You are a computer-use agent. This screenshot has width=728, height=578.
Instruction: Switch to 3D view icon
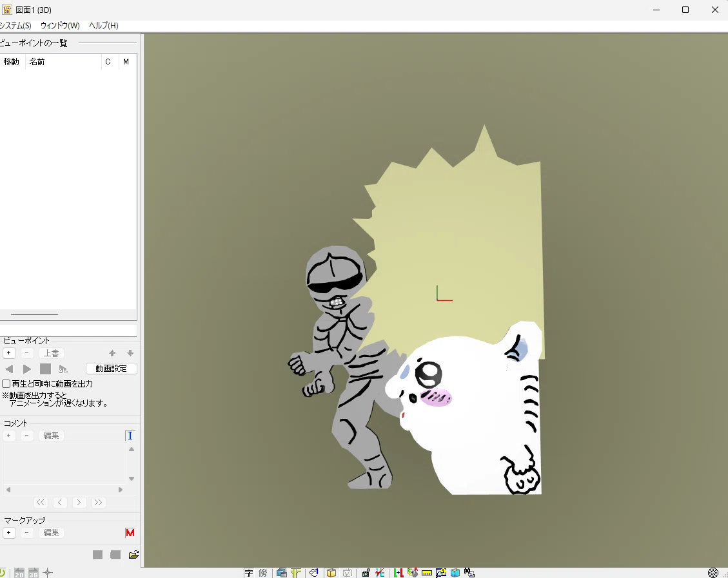34,573
